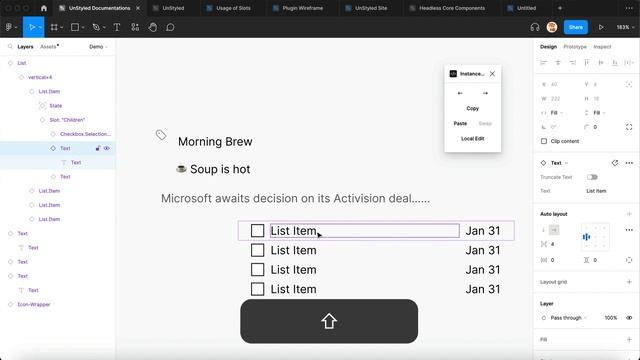Viewport: 640px width, 360px height.
Task: Switch to the Prototype tab
Action: point(575,47)
